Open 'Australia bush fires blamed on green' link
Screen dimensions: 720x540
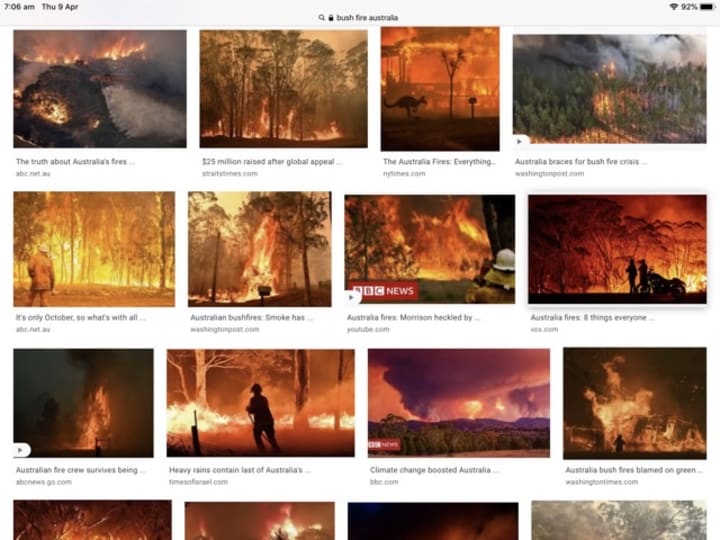pyautogui.click(x=634, y=470)
